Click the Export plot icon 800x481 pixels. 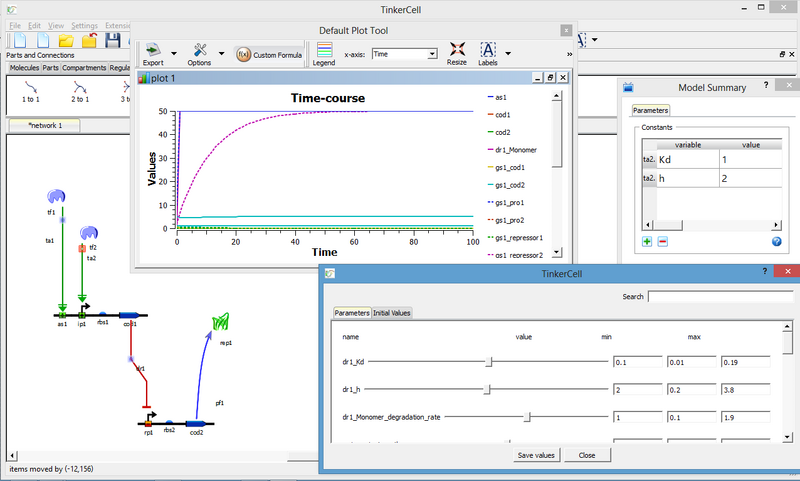point(153,49)
